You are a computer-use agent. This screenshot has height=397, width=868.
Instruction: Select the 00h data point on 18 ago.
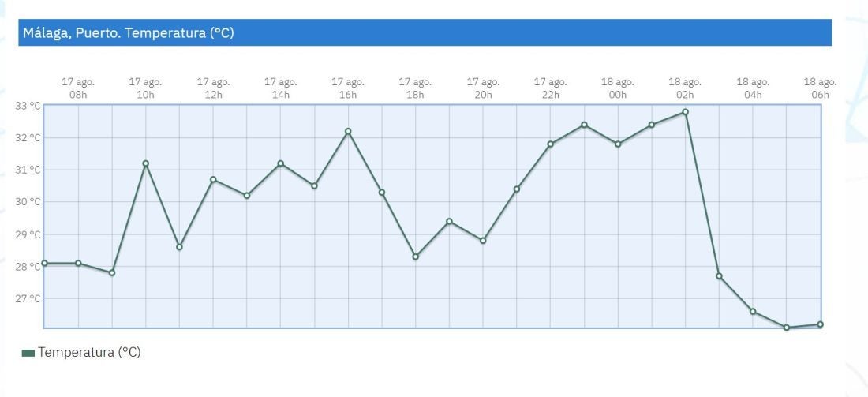point(618,144)
